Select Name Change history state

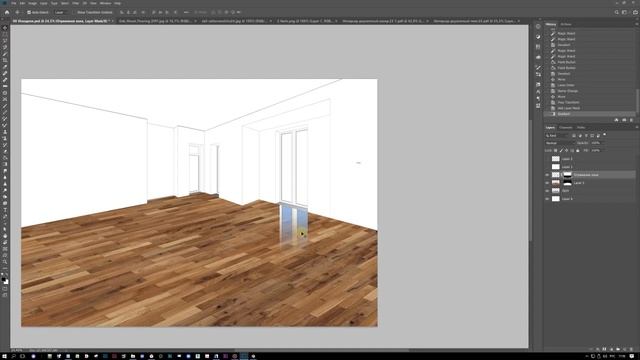[x=568, y=91]
